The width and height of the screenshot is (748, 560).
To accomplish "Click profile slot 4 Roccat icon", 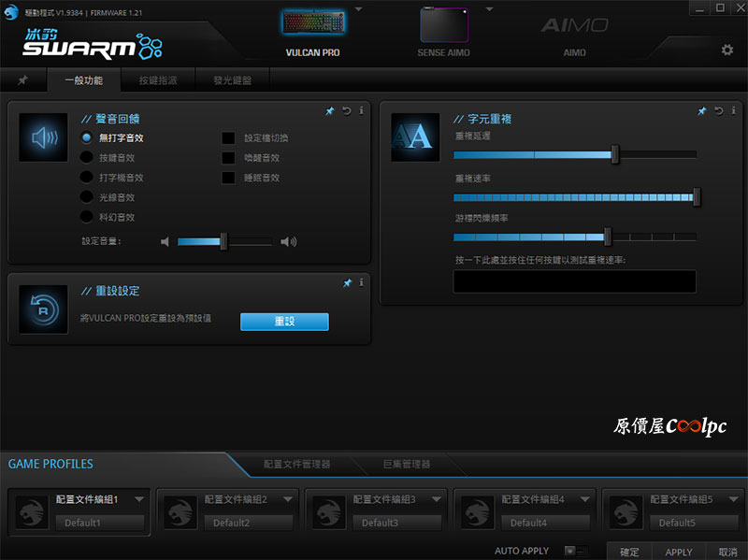I will tap(478, 512).
